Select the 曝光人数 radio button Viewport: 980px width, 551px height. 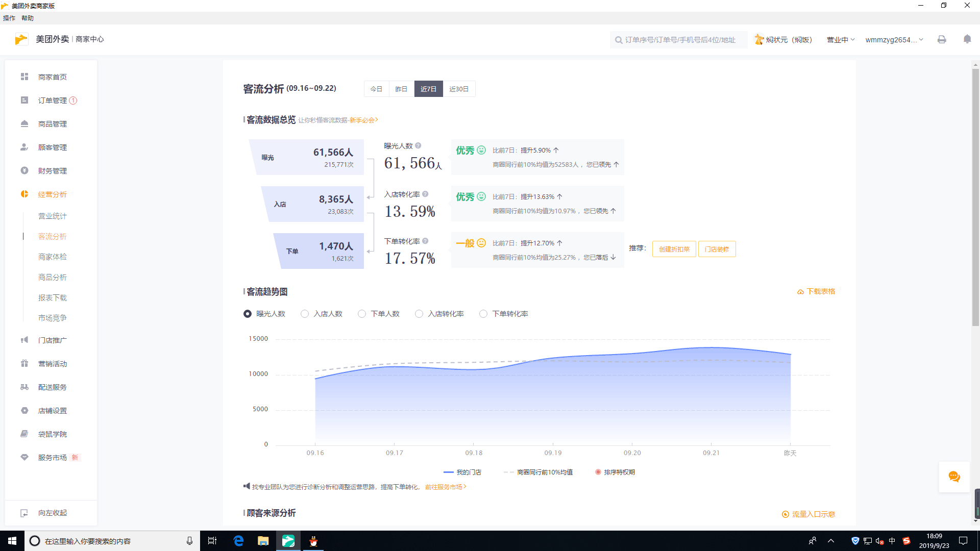pyautogui.click(x=248, y=314)
